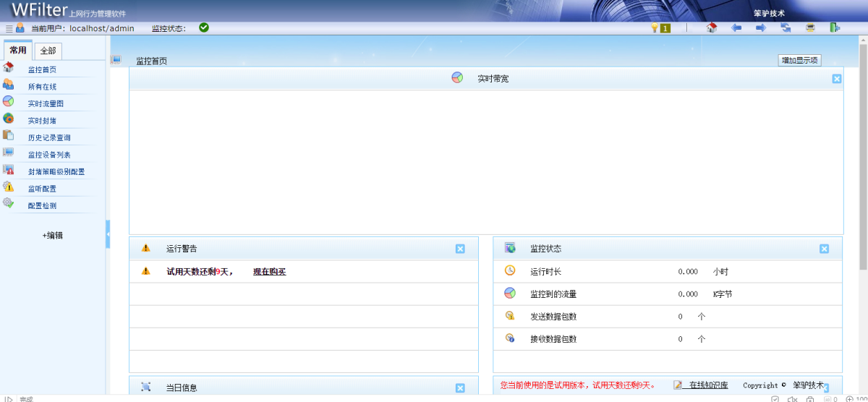Click the green monitoring status checkmark
Screen dimensions: 868x402
point(204,27)
